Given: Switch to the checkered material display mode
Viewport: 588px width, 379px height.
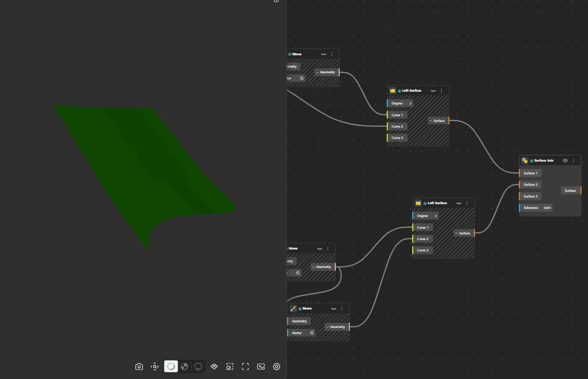Looking at the screenshot, I should point(185,367).
